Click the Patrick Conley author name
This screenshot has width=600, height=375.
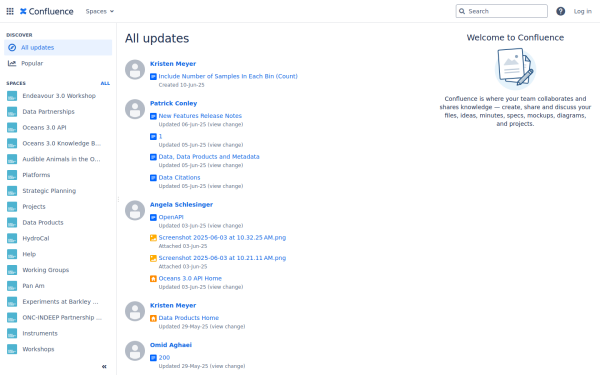[173, 103]
